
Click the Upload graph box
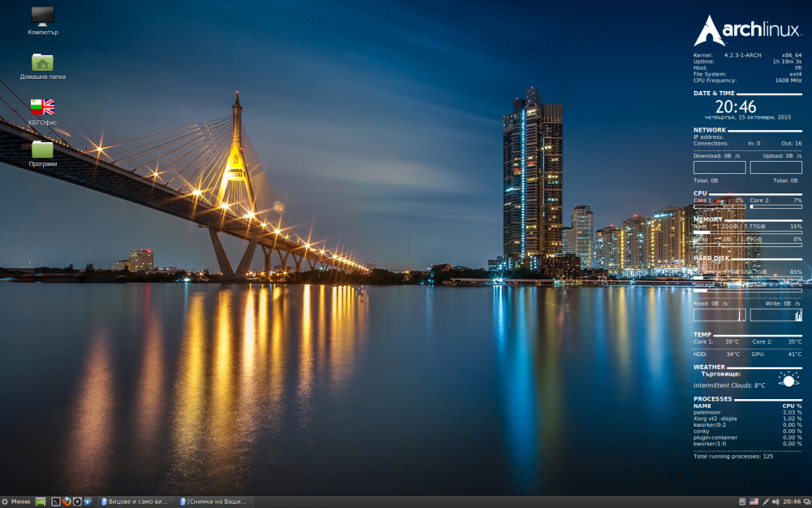pyautogui.click(x=775, y=167)
